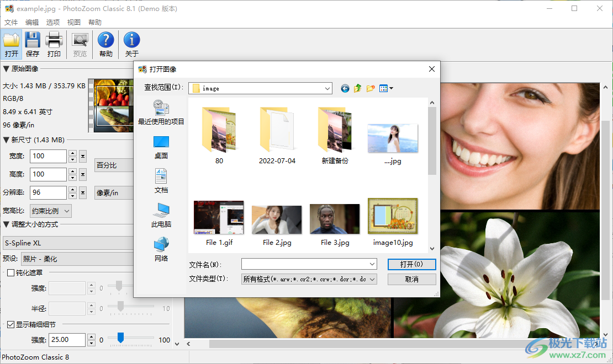613x364 pixels.
Task: Open the 文件 menu
Action: point(11,22)
